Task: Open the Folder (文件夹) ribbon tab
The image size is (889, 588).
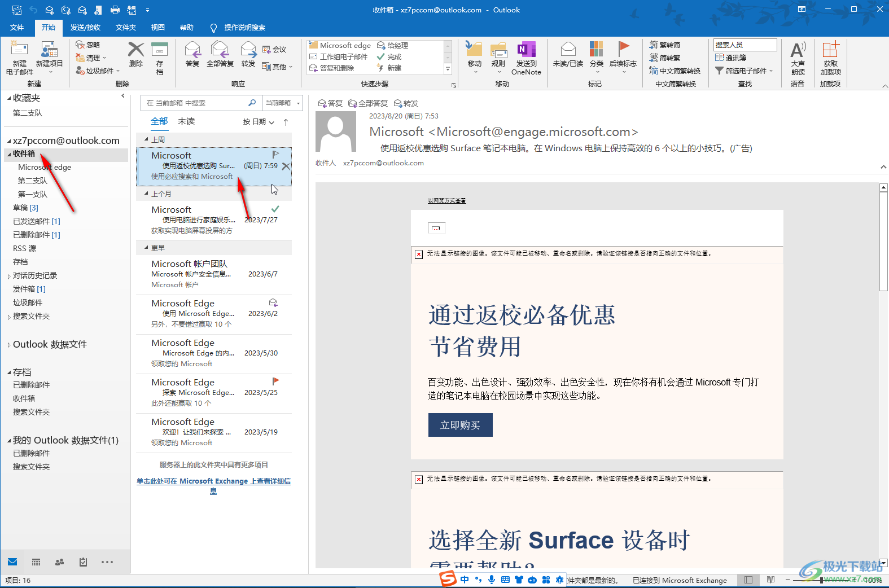Action: 126,27
